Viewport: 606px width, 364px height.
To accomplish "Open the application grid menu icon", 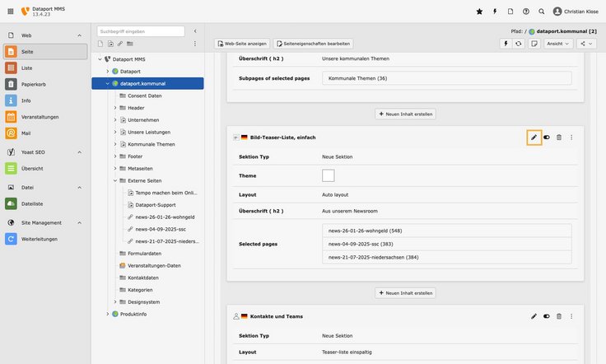I will point(10,12).
